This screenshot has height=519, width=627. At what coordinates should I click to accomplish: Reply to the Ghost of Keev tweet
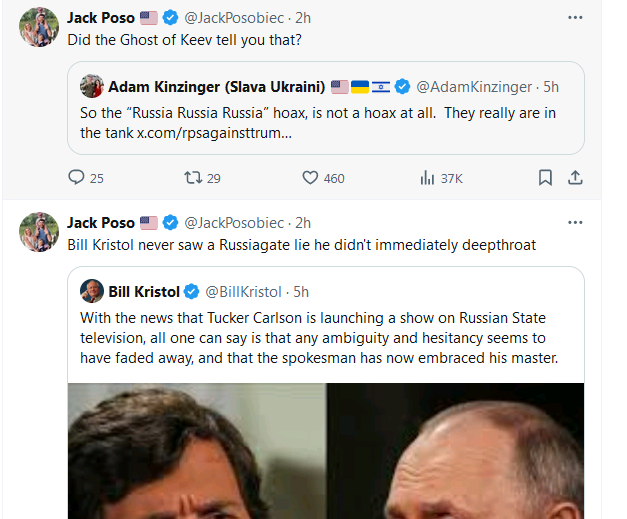(77, 178)
